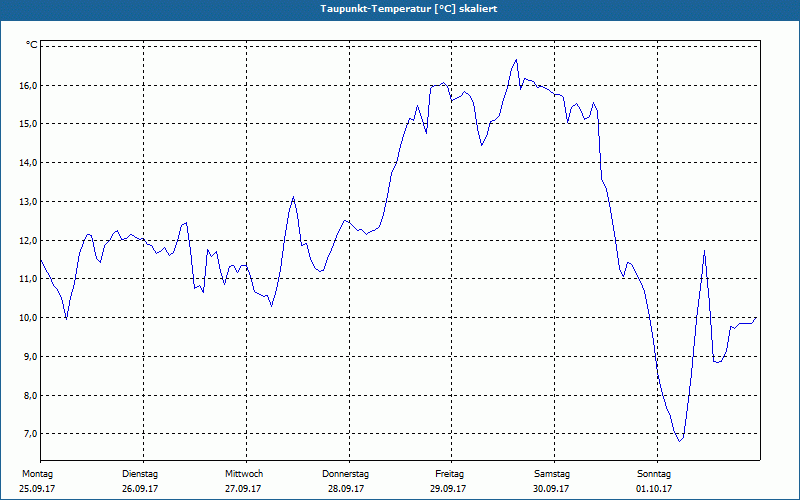
Task: Click the date 28.09.17
Action: point(346,489)
